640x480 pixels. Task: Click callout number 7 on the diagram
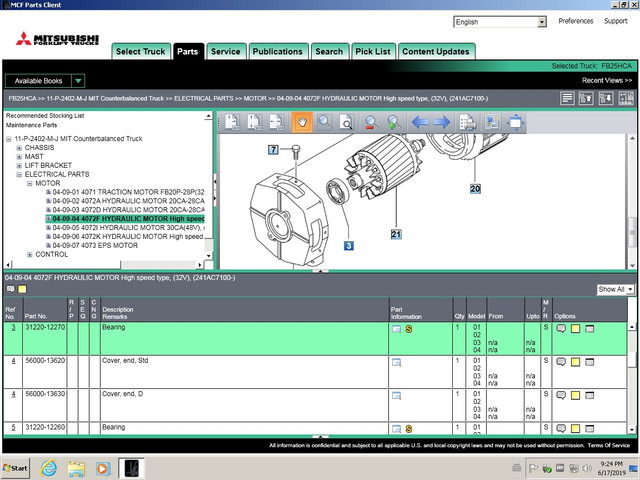273,150
